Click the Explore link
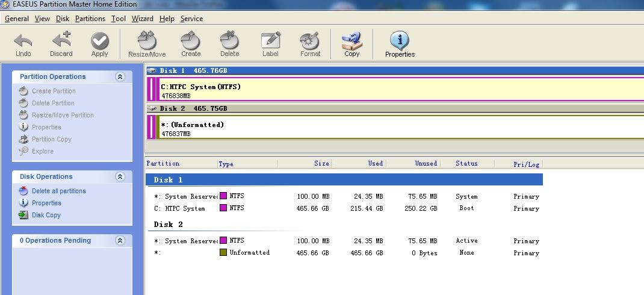 43,151
